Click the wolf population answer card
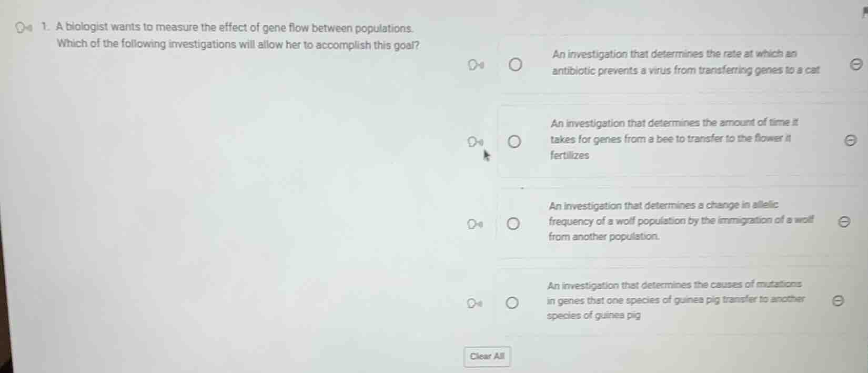Screen dimensions: 868x373 tap(679, 222)
